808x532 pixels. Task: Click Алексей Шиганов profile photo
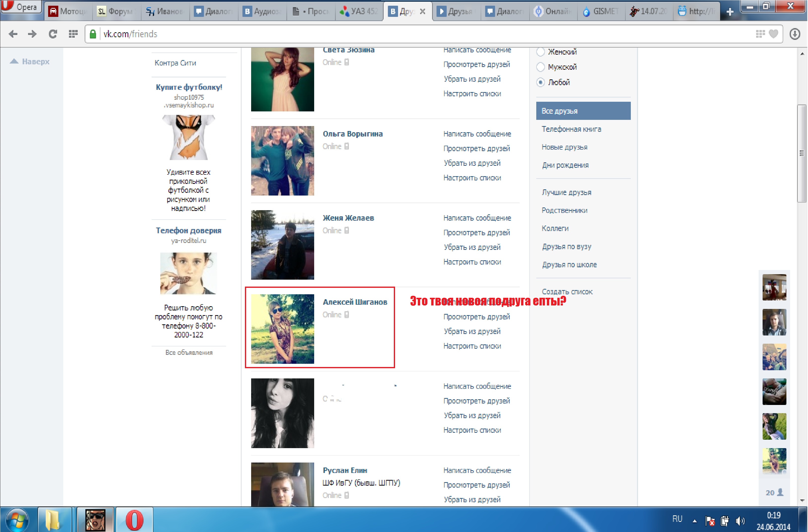pos(282,329)
